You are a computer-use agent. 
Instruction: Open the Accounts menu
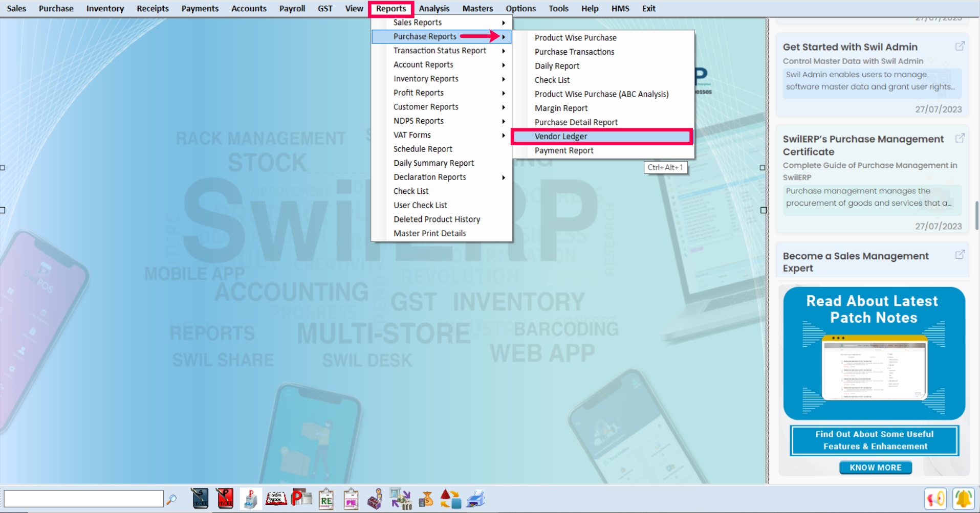[249, 8]
